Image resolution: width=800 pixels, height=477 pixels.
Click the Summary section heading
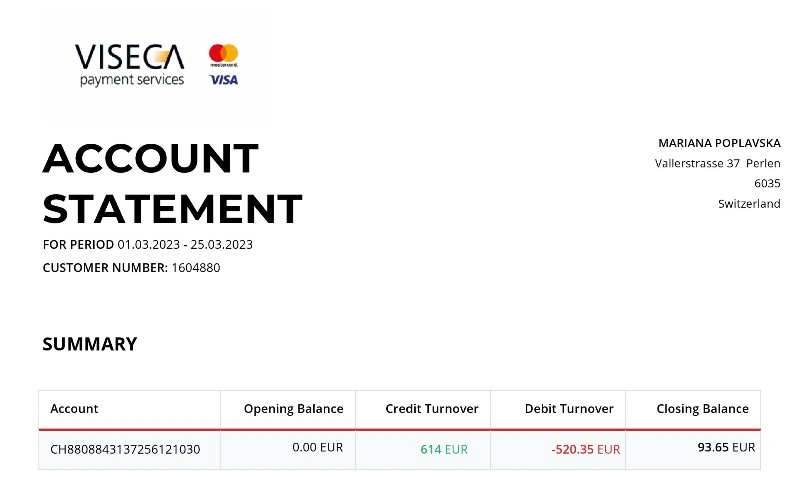pyautogui.click(x=90, y=344)
